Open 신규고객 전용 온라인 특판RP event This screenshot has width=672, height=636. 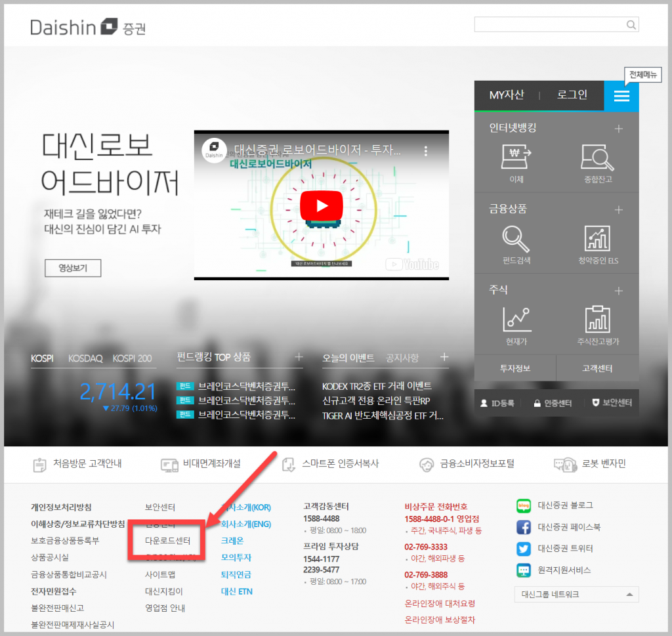(376, 401)
